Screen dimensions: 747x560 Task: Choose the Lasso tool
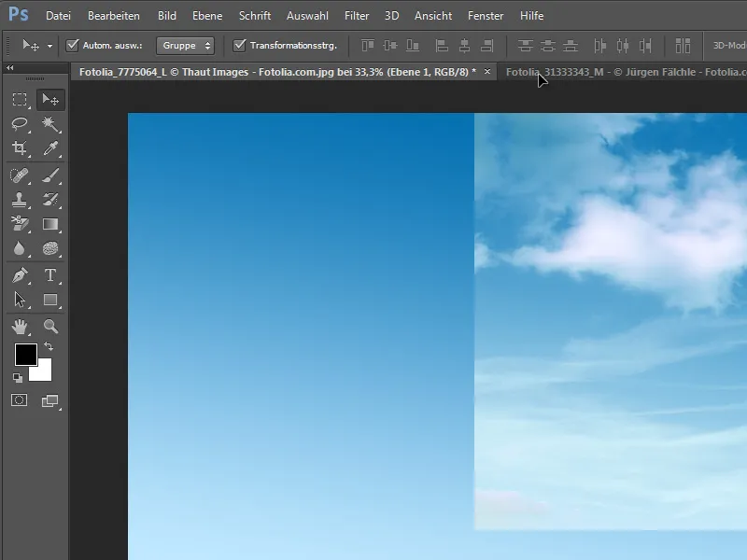(20, 124)
